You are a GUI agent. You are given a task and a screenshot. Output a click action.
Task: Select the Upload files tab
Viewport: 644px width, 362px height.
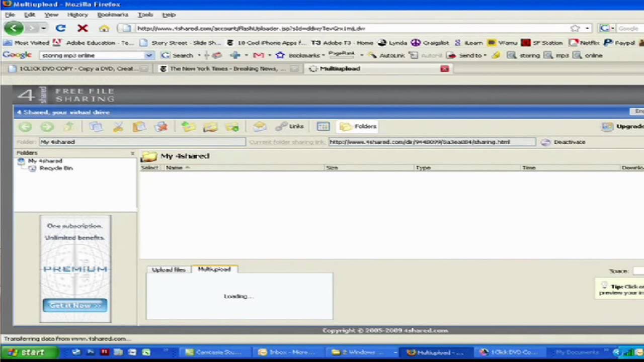click(x=169, y=269)
